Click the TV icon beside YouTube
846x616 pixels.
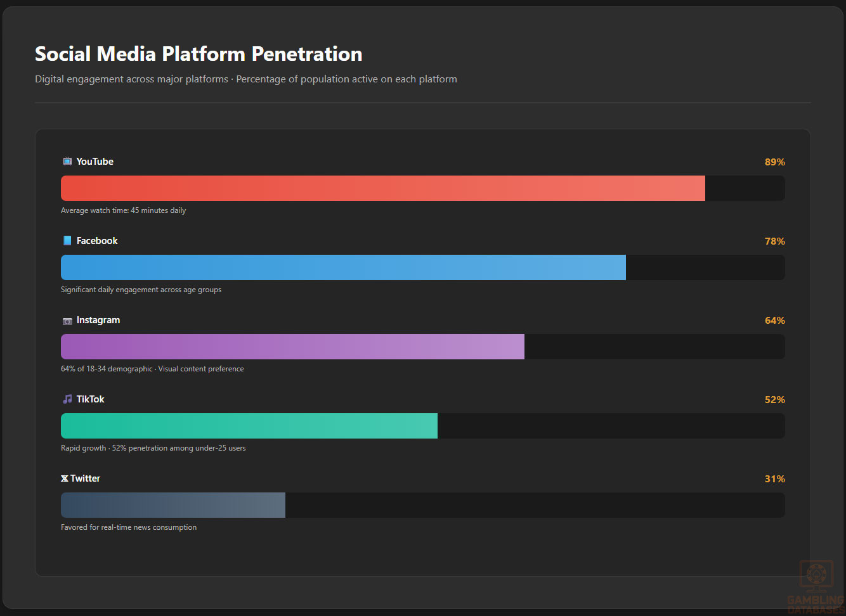coord(67,162)
